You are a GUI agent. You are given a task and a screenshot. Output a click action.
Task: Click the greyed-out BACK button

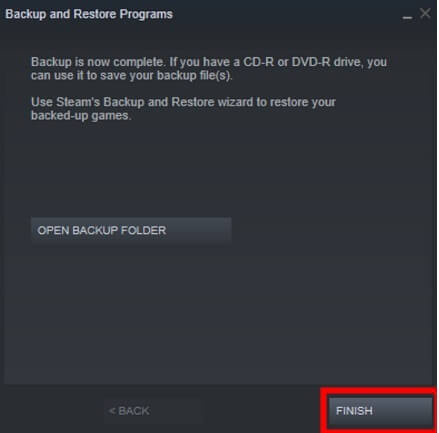[152, 411]
